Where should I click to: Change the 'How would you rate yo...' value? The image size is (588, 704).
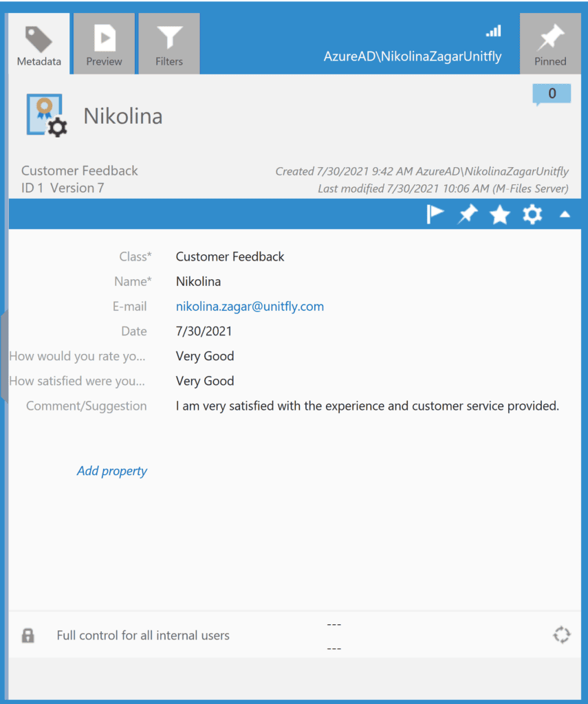click(205, 356)
